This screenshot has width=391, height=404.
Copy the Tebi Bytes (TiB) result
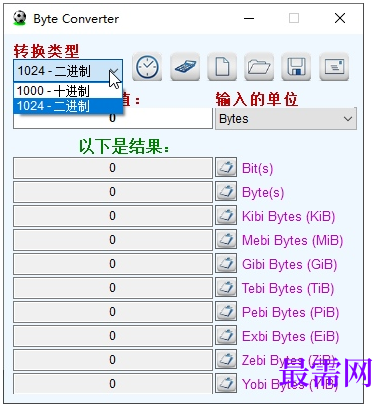(x=226, y=287)
